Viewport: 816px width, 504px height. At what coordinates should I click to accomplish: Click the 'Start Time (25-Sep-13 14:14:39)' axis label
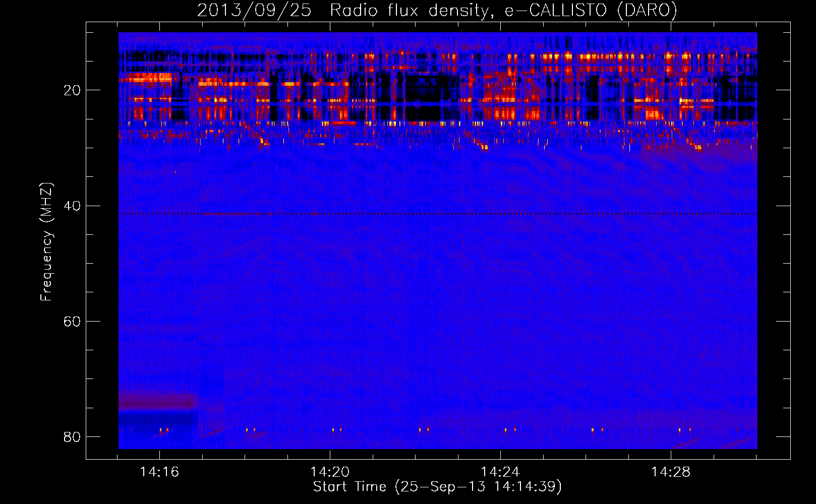(x=437, y=486)
